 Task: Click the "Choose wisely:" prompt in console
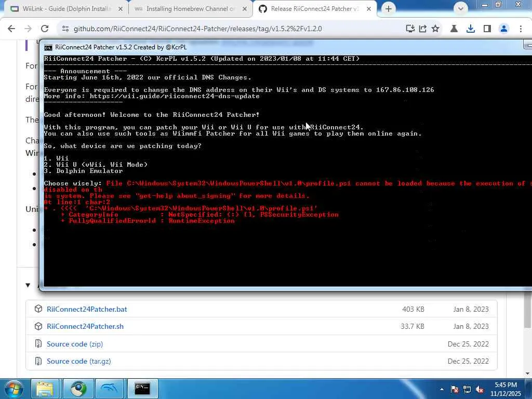(x=73, y=183)
